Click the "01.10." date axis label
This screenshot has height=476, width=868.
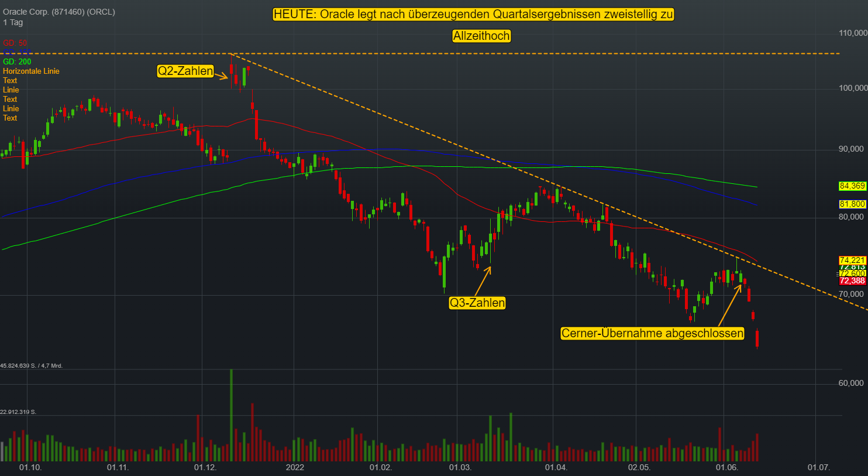pyautogui.click(x=30, y=467)
